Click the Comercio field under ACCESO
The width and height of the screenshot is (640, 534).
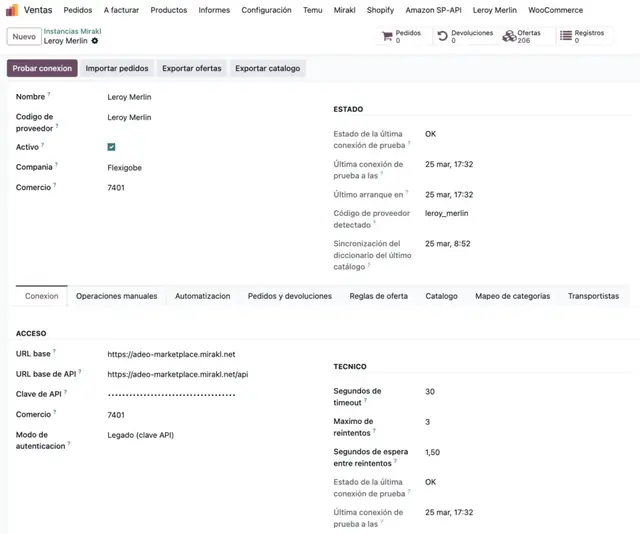tap(116, 415)
